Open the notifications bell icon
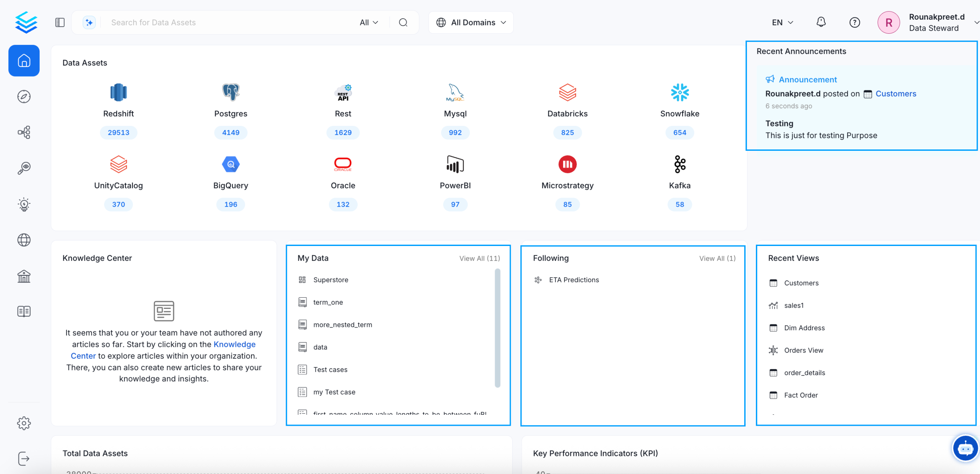The height and width of the screenshot is (474, 980). point(820,22)
